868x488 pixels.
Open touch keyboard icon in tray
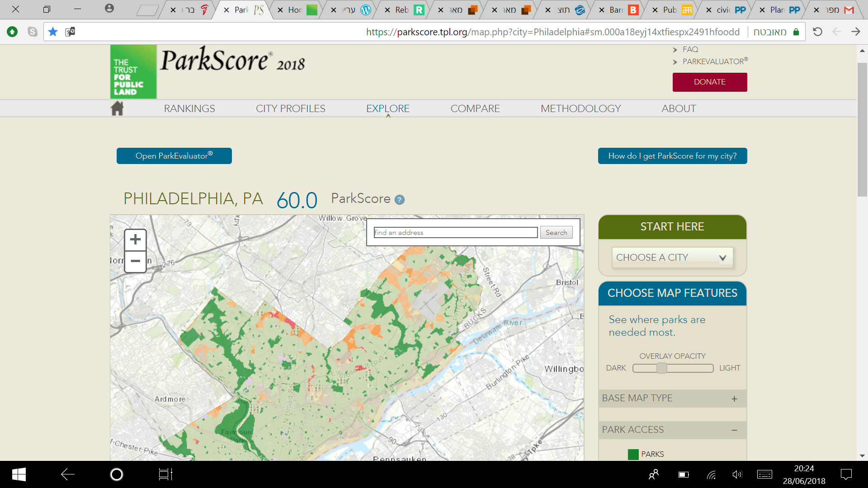click(x=765, y=474)
